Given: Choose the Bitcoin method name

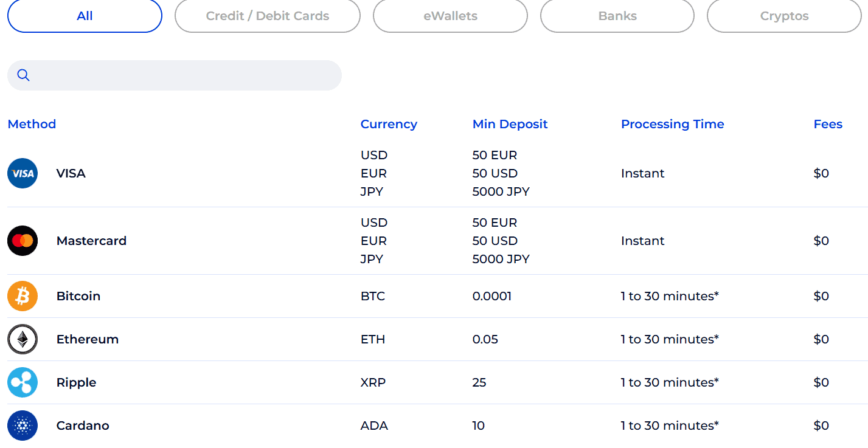Looking at the screenshot, I should pyautogui.click(x=78, y=296).
